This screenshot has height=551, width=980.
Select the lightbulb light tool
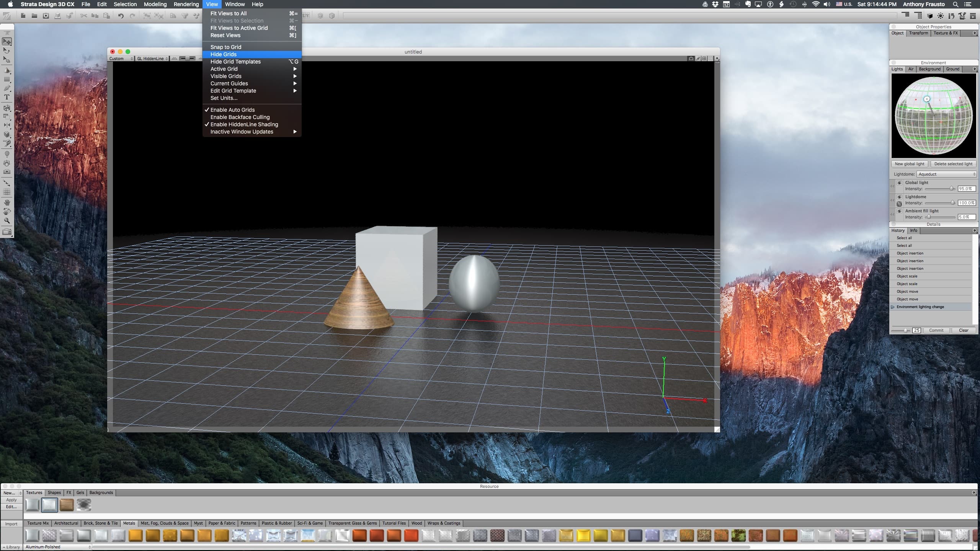7,154
